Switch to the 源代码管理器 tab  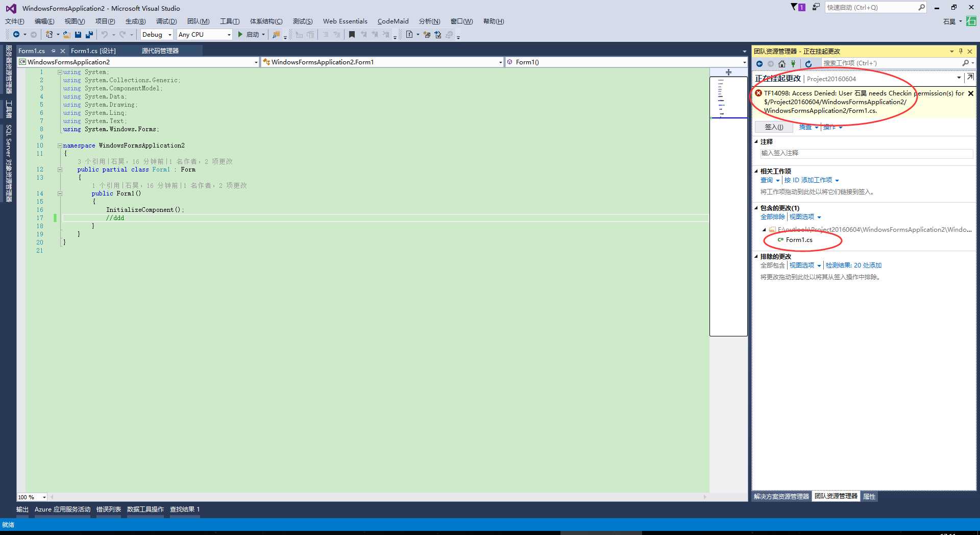(x=160, y=51)
